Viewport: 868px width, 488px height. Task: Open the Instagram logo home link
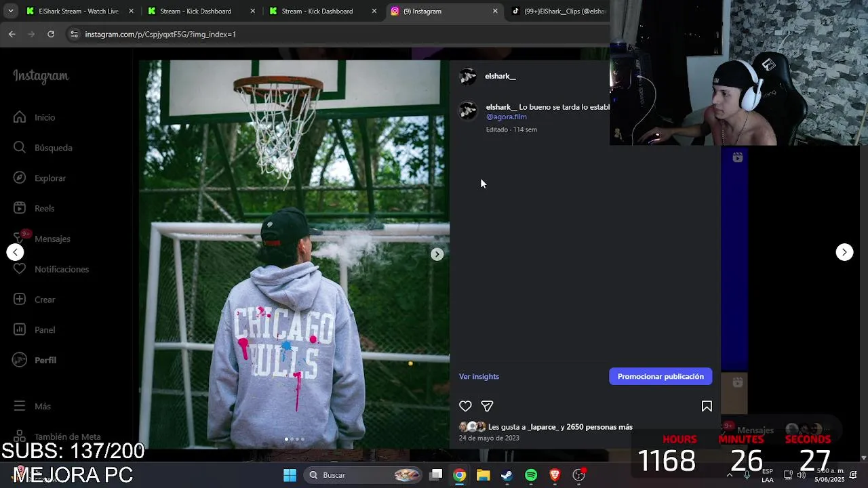(x=41, y=76)
